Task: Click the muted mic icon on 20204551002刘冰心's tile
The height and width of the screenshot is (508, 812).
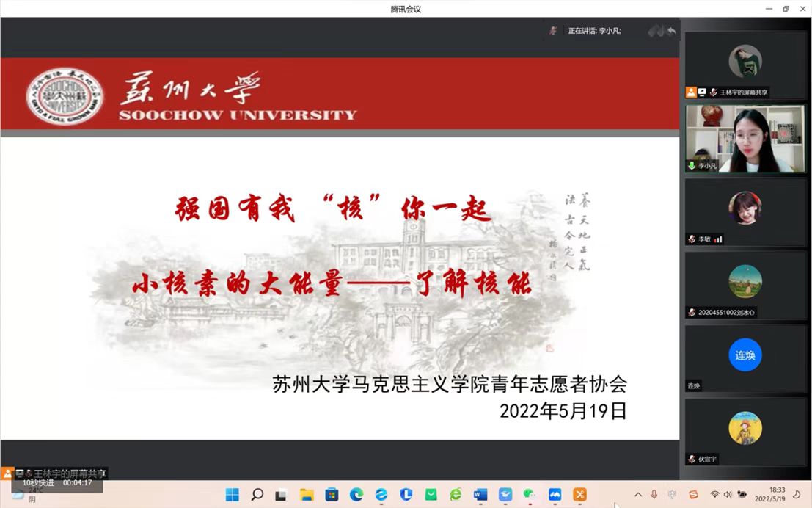Action: (692, 313)
